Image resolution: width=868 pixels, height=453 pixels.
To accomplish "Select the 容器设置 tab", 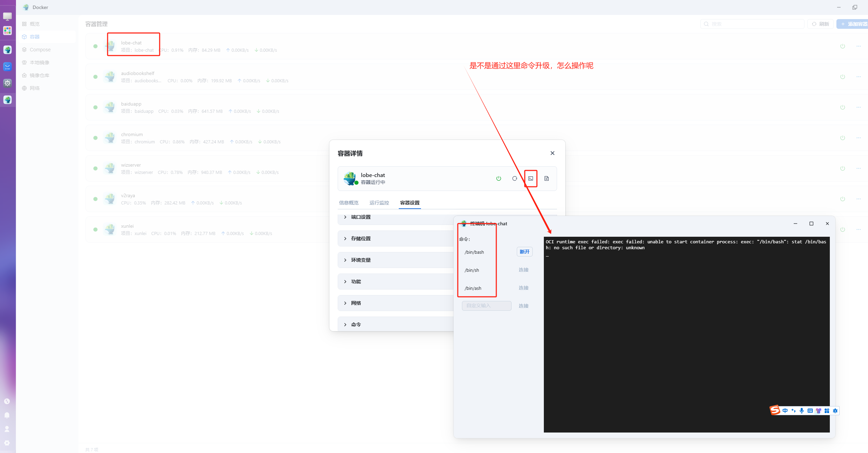I will click(x=410, y=203).
